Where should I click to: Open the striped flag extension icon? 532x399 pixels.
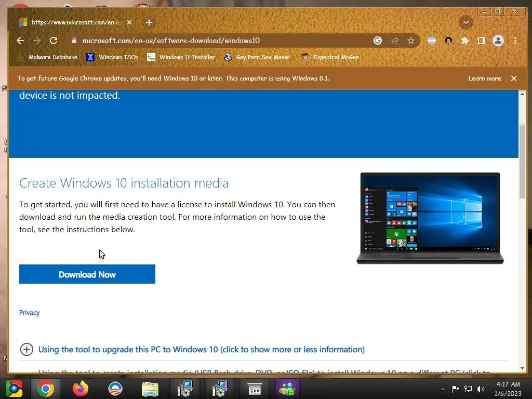coord(432,41)
